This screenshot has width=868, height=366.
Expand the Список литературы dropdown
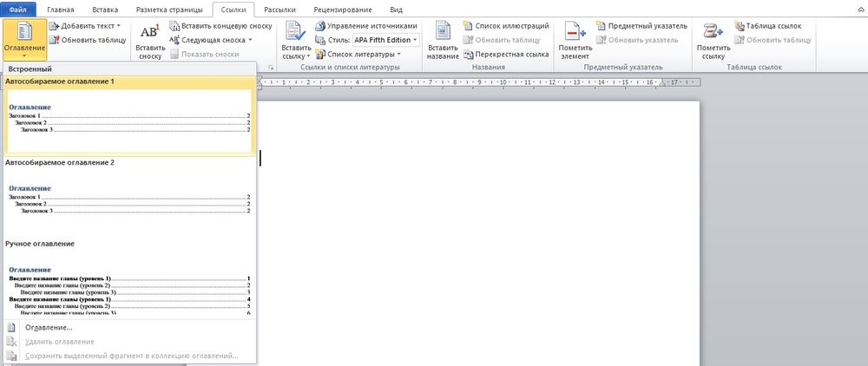398,54
